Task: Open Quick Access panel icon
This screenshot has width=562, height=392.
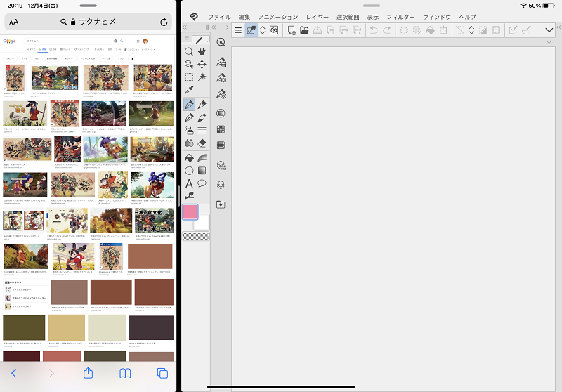Action: (x=221, y=42)
